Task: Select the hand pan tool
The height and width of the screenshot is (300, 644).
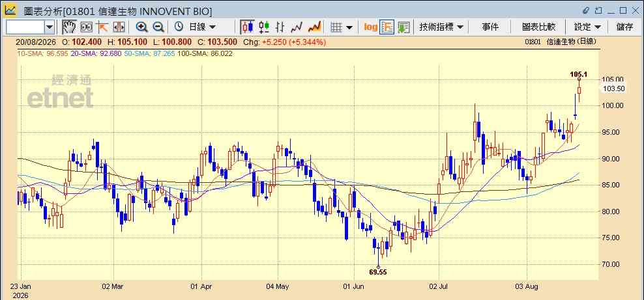Action: pos(69,27)
